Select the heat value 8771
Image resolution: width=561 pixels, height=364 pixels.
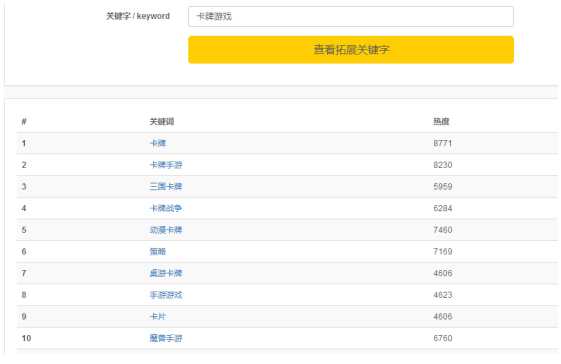[443, 143]
